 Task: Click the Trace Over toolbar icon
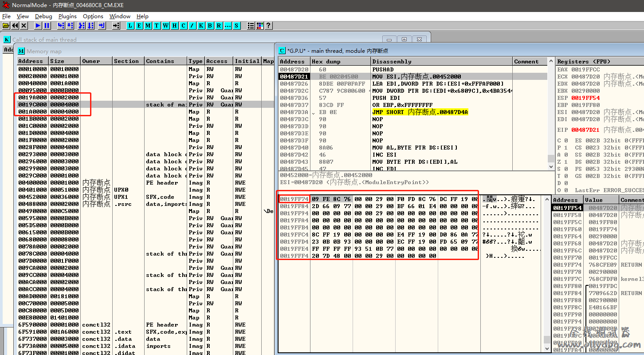coord(90,26)
